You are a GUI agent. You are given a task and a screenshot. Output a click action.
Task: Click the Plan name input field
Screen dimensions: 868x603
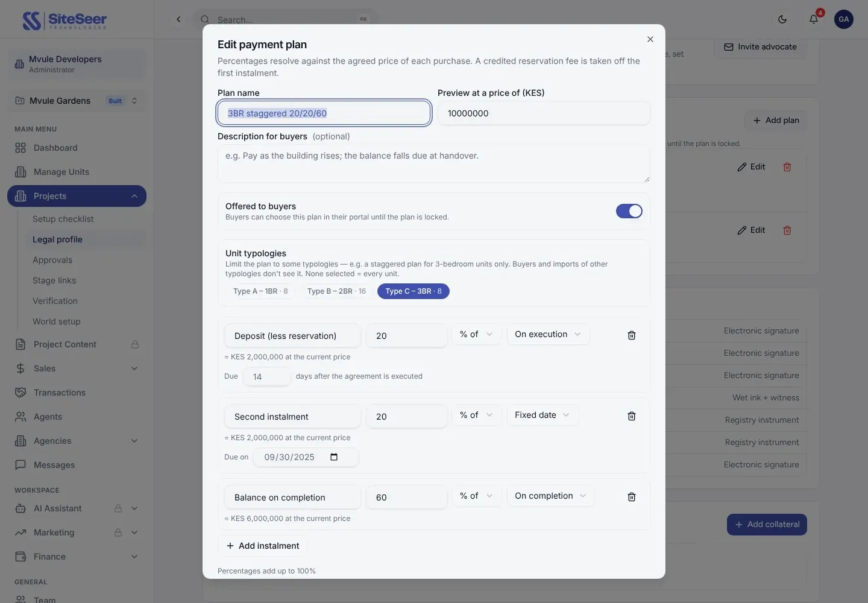[324, 113]
